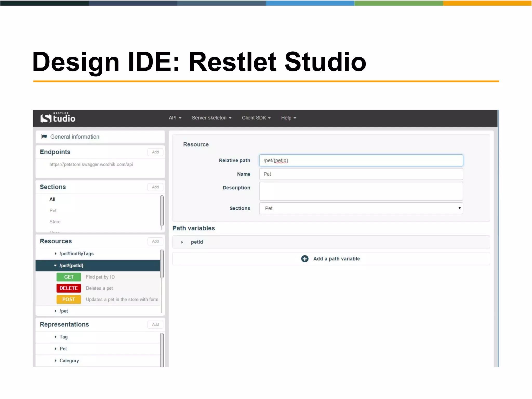Open the Client SDK menu
Screen dimensions: 532x399
[x=256, y=118]
